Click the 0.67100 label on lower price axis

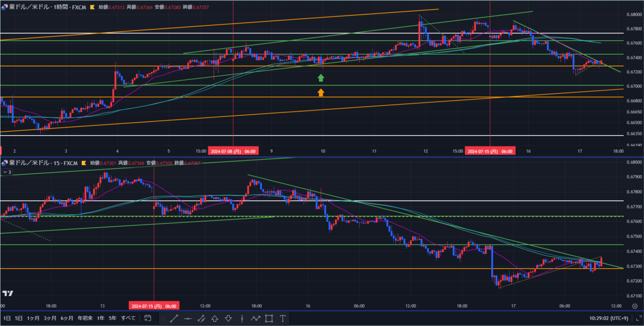tap(633, 295)
